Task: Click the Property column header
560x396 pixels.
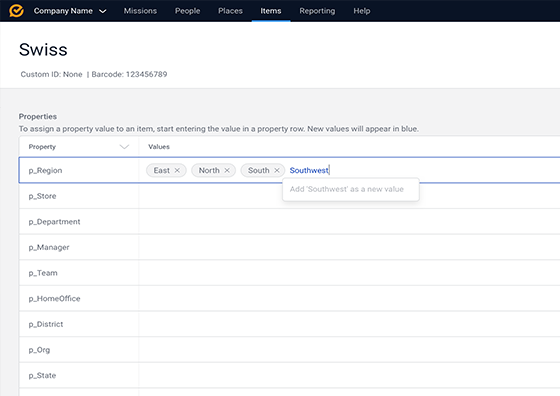Action: coord(42,147)
